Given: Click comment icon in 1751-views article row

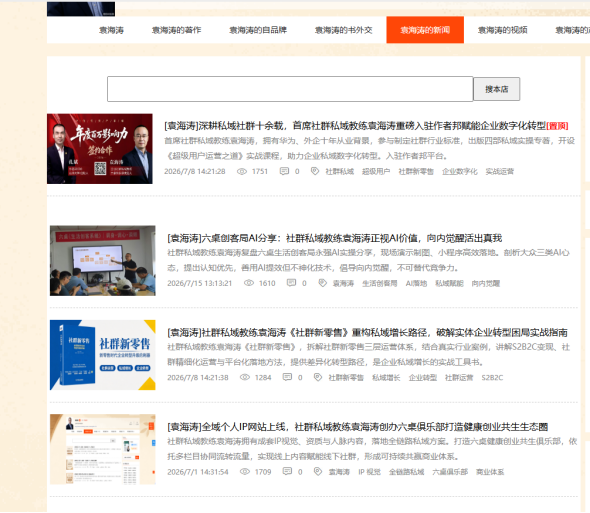Looking at the screenshot, I should click(x=284, y=172).
